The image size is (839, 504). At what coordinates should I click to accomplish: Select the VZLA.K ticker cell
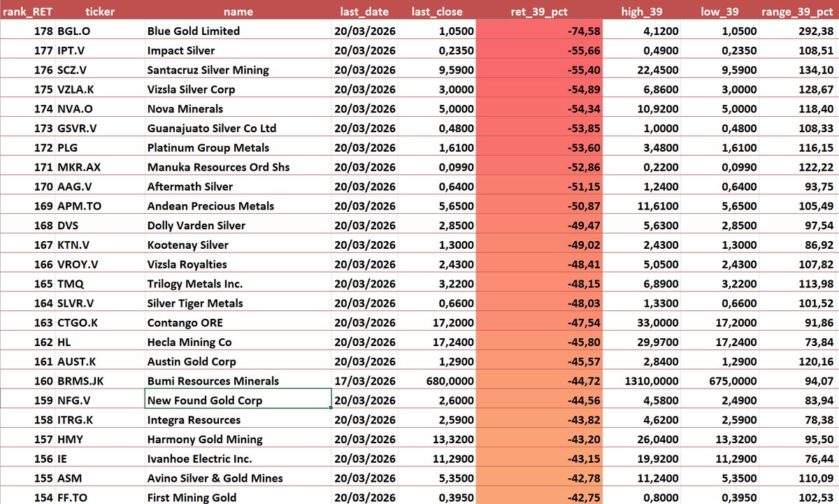(x=100, y=89)
